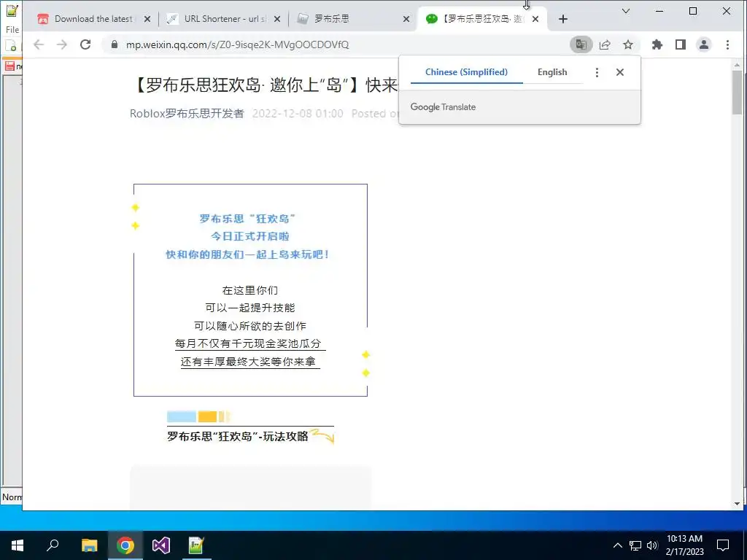The height and width of the screenshot is (560, 747).
Task: Open the Windows Start menu
Action: [x=18, y=545]
